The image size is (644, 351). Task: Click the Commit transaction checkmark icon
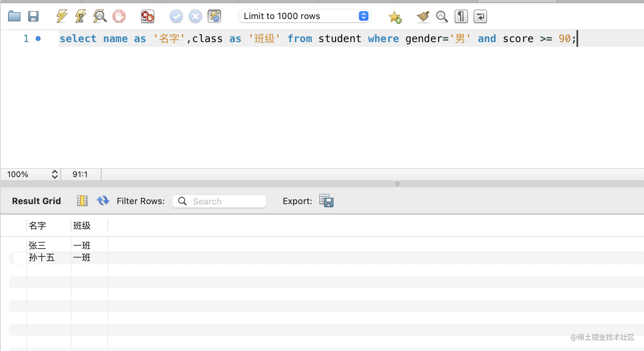176,16
